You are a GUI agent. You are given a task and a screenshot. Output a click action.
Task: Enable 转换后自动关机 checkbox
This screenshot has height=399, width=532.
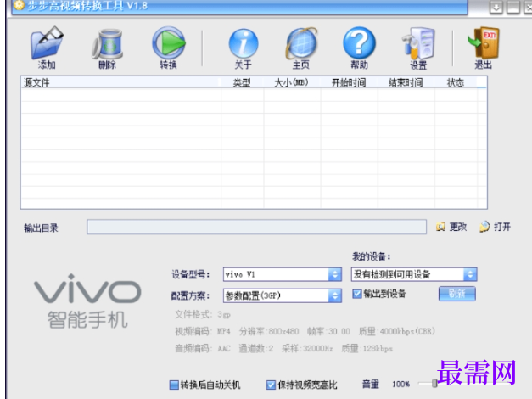174,385
